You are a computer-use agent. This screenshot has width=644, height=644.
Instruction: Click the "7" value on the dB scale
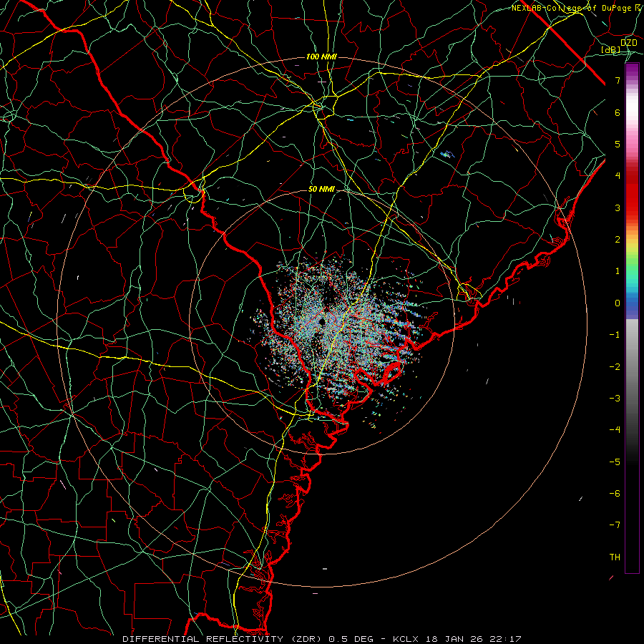tap(618, 80)
